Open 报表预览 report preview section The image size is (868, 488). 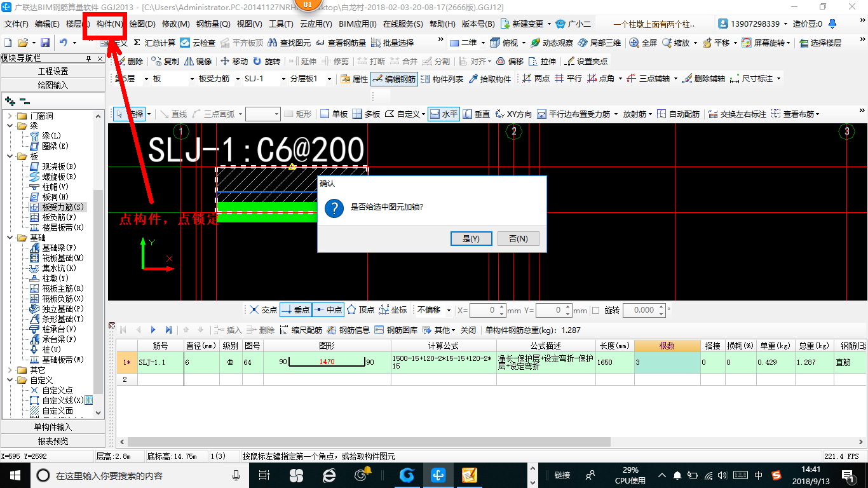53,440
